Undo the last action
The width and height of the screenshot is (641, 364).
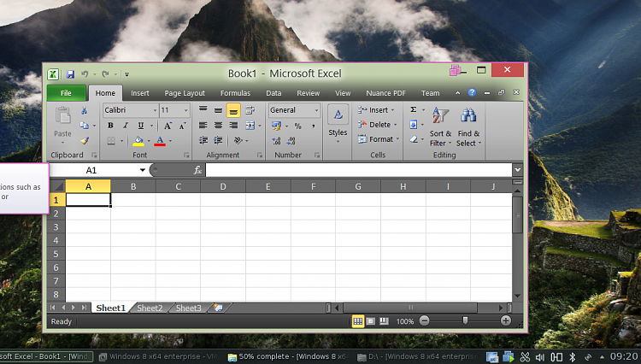click(85, 74)
